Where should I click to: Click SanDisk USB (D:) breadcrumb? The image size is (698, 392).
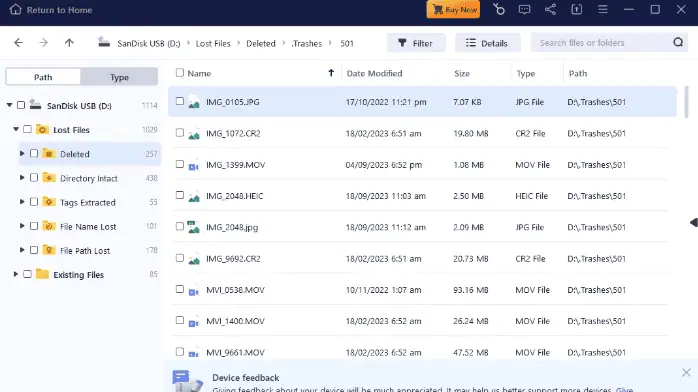tap(149, 44)
